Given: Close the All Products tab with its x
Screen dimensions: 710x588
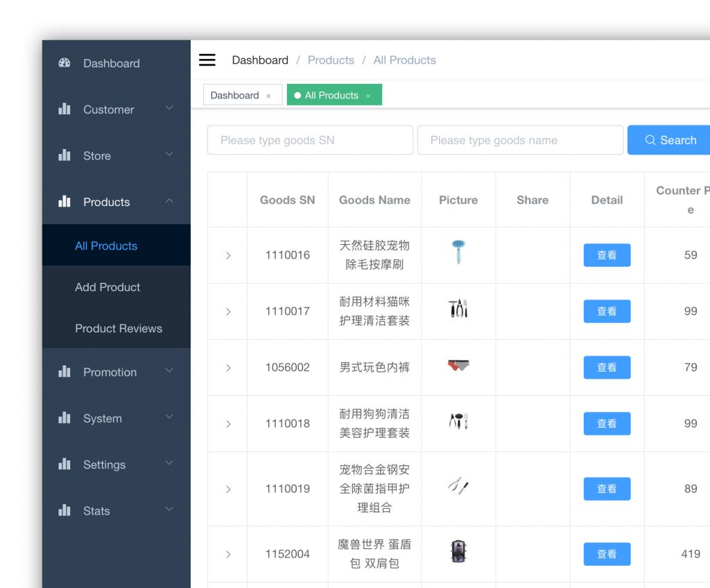Looking at the screenshot, I should pos(368,96).
